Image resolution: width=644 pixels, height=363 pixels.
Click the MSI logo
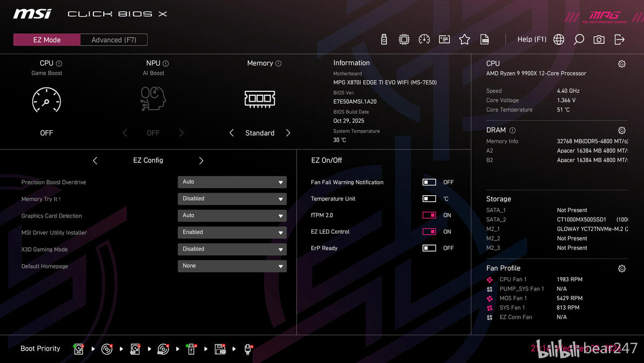(32, 14)
